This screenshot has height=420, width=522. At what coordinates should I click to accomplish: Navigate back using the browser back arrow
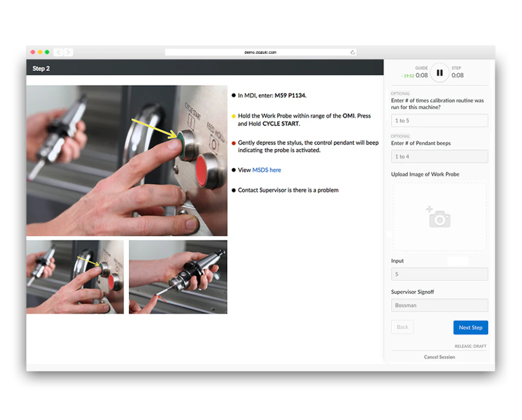click(x=58, y=52)
